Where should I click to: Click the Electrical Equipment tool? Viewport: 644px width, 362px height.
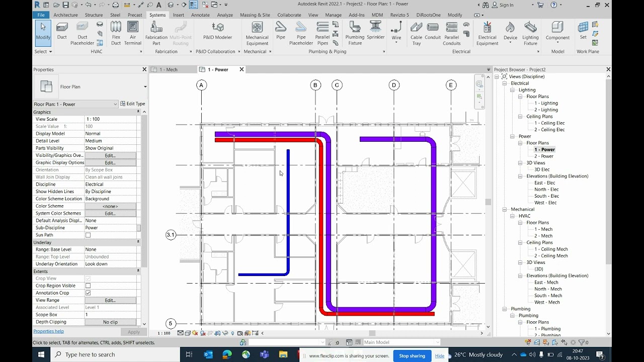point(487,34)
